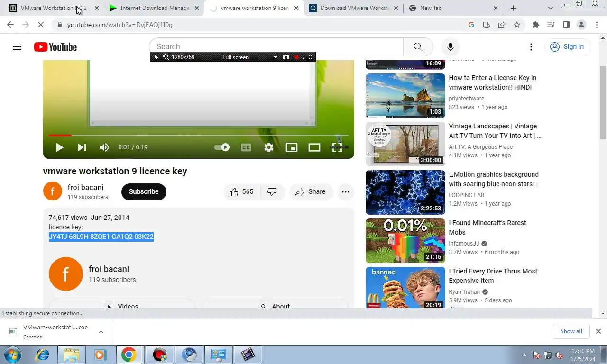Open Vintage Landscapes video thumbnail
Viewport: 607px width, 364px height.
pos(405,144)
